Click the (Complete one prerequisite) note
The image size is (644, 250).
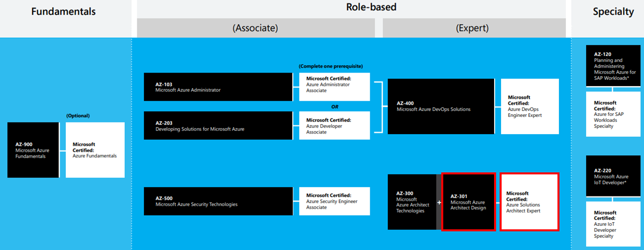330,67
